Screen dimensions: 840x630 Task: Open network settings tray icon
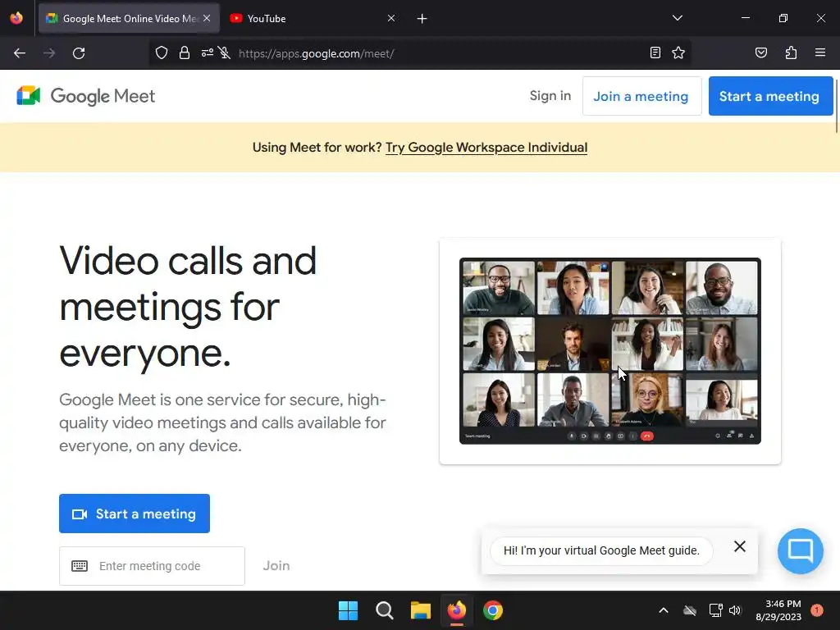[715, 610]
